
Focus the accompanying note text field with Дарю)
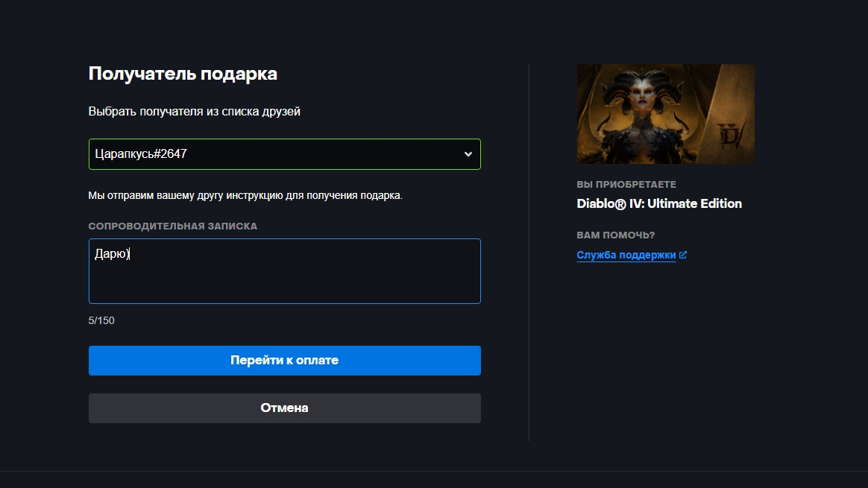pos(285,271)
